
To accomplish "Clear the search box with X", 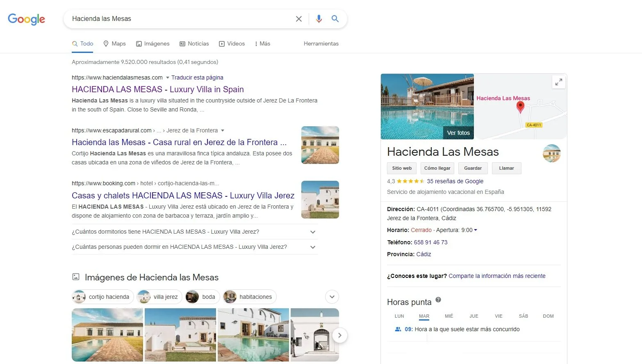I will [x=299, y=19].
